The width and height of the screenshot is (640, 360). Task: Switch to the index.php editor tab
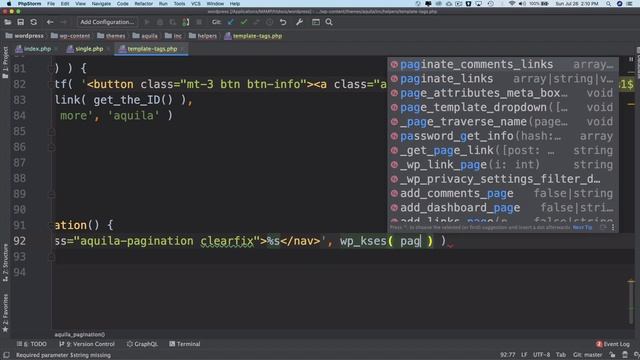33,49
